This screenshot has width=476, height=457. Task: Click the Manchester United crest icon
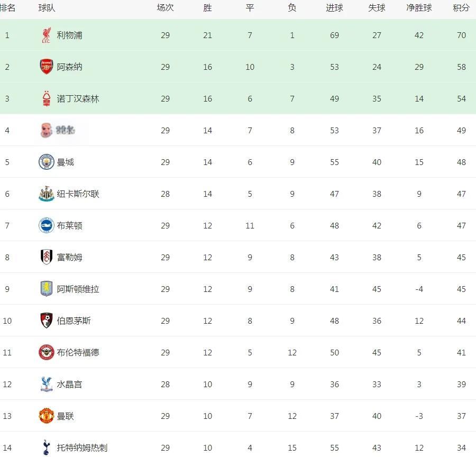(x=47, y=416)
